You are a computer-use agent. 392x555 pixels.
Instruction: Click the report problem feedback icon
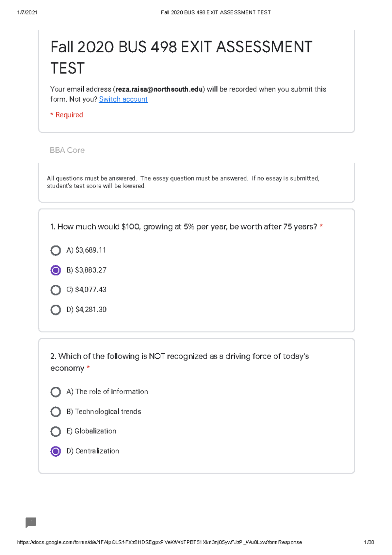point(31,522)
